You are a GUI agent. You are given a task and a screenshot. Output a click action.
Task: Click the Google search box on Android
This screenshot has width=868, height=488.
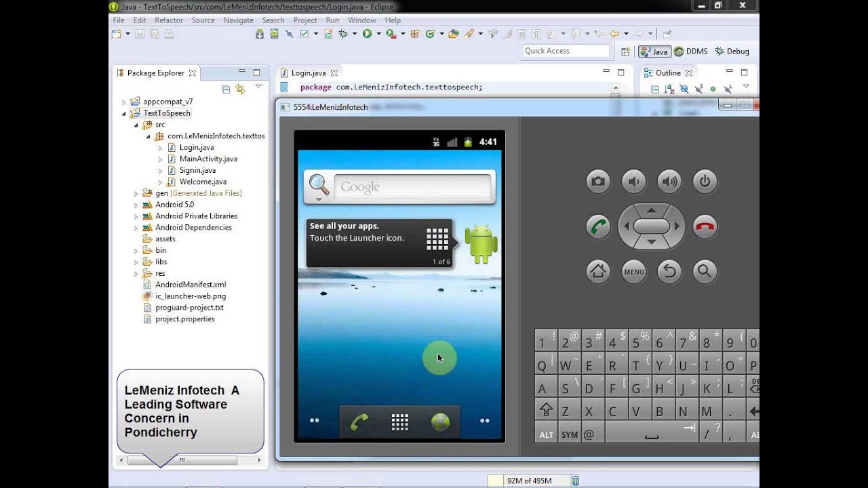pyautogui.click(x=412, y=187)
